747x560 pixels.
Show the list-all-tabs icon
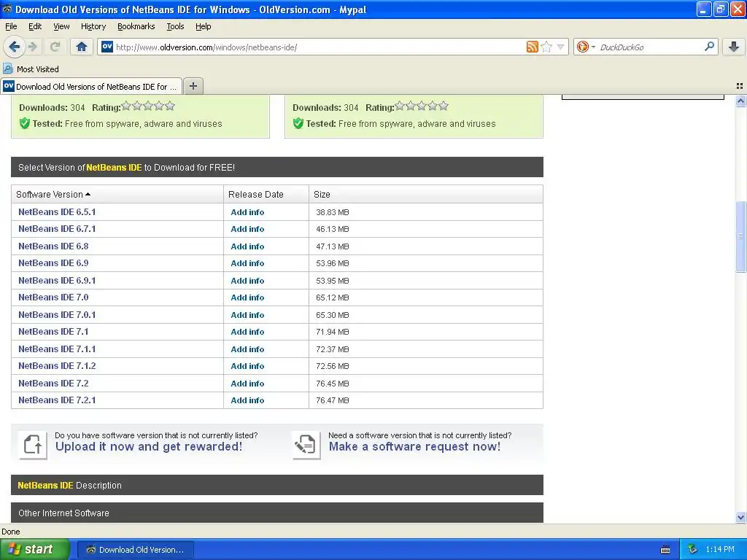[x=740, y=86]
